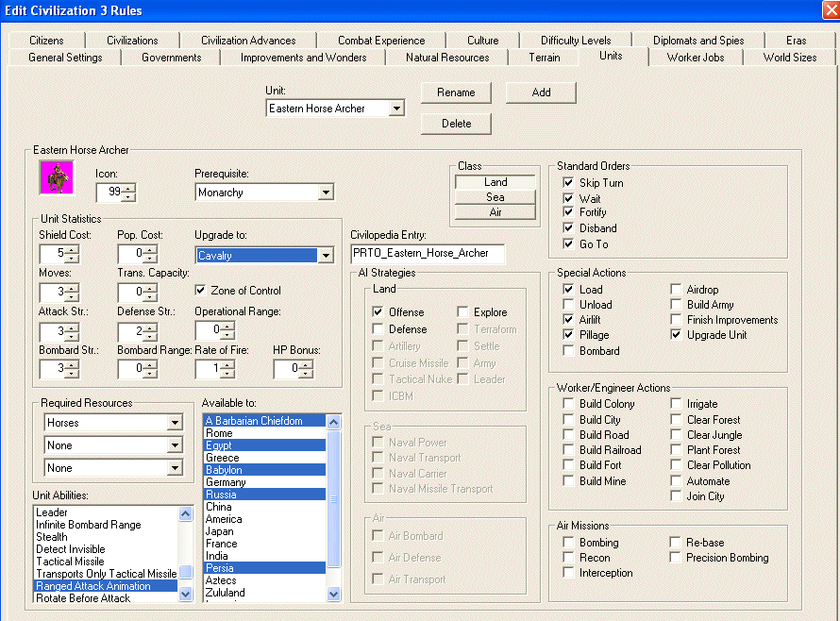Click the Eastern Horse Archer unit icon image
Screen dimensions: 840x621
[x=57, y=177]
